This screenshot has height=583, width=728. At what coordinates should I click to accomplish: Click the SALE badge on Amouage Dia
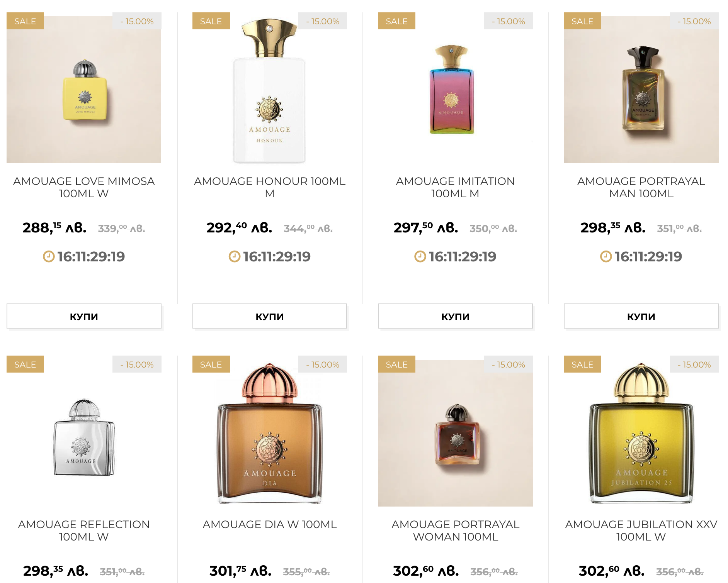(211, 364)
